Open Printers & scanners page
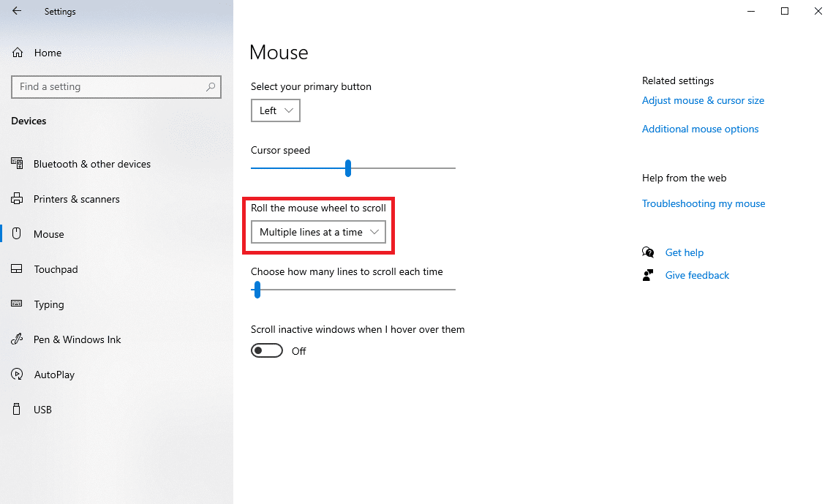 click(77, 199)
